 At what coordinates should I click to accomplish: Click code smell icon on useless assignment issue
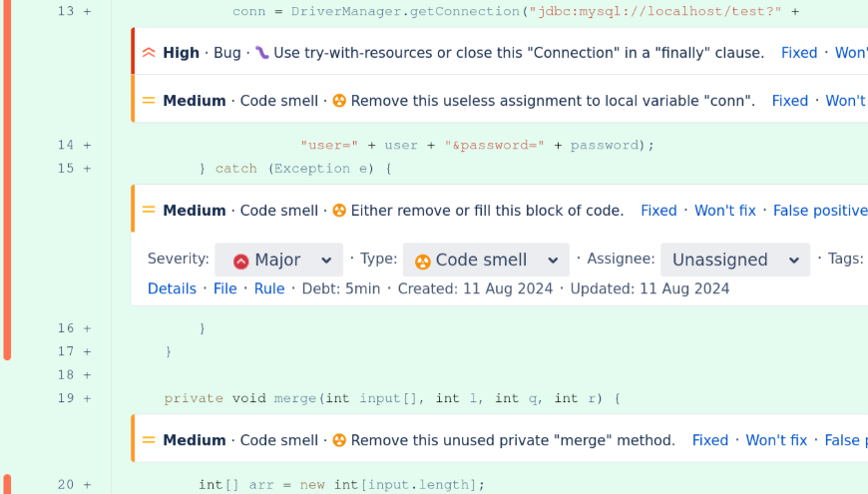point(339,101)
